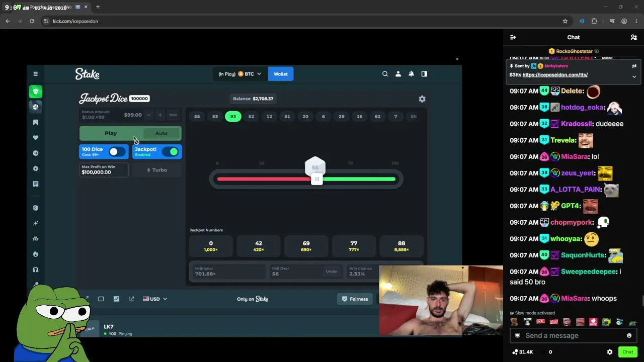Open the Chrome three-dot menu
Screen dimensions: 644x362
[636, 21]
